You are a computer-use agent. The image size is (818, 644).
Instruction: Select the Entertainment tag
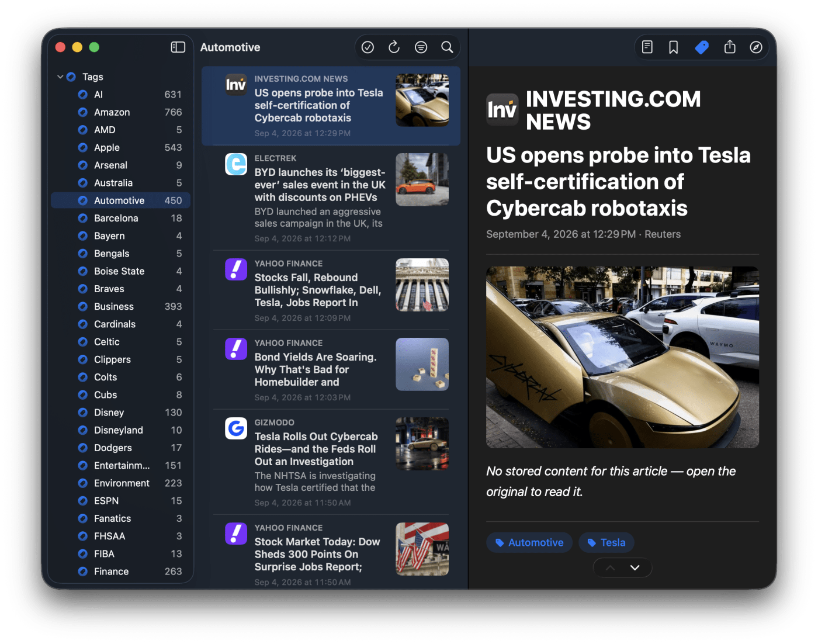[121, 466]
